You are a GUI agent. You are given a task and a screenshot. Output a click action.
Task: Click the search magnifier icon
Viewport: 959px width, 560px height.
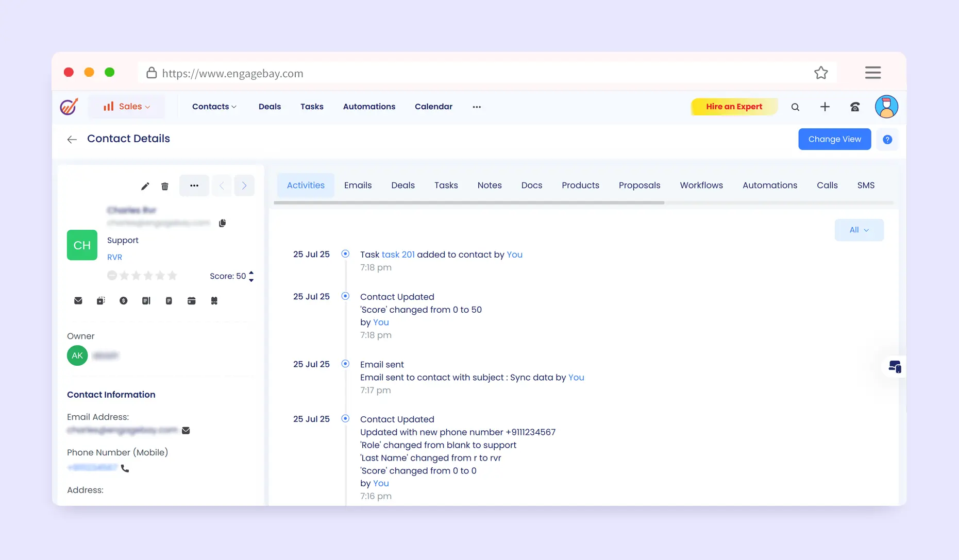click(x=795, y=107)
